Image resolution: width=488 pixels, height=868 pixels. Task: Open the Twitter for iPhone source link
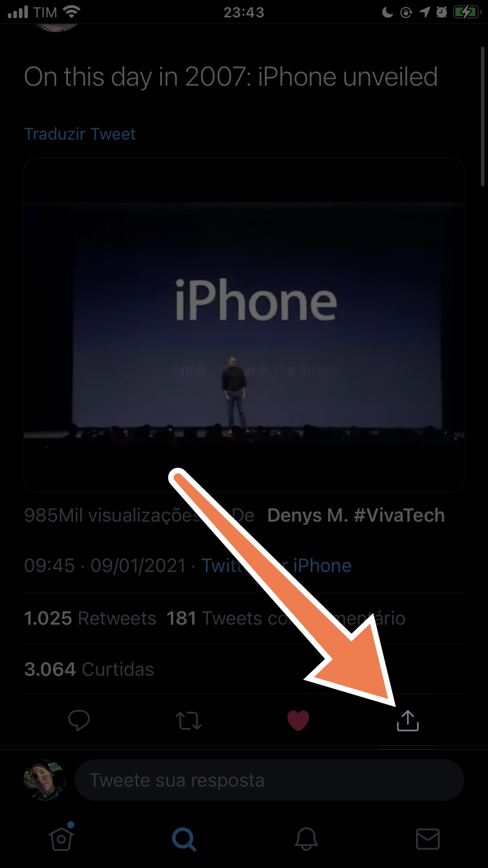pos(276,566)
